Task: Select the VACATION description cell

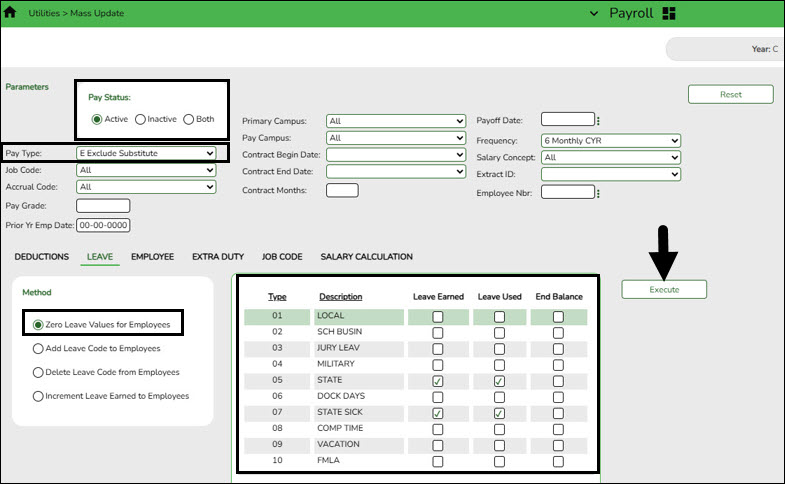Action: point(358,444)
